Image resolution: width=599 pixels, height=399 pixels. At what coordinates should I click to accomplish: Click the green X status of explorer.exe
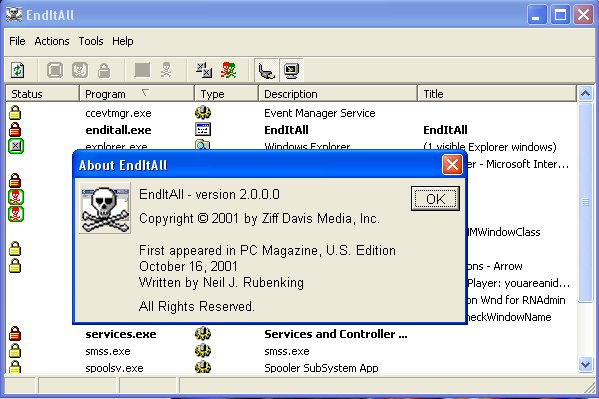tap(16, 146)
